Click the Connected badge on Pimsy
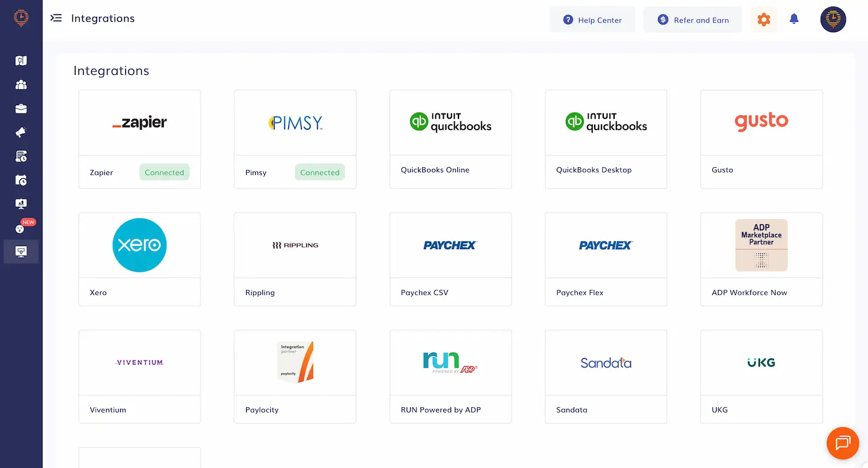 320,172
